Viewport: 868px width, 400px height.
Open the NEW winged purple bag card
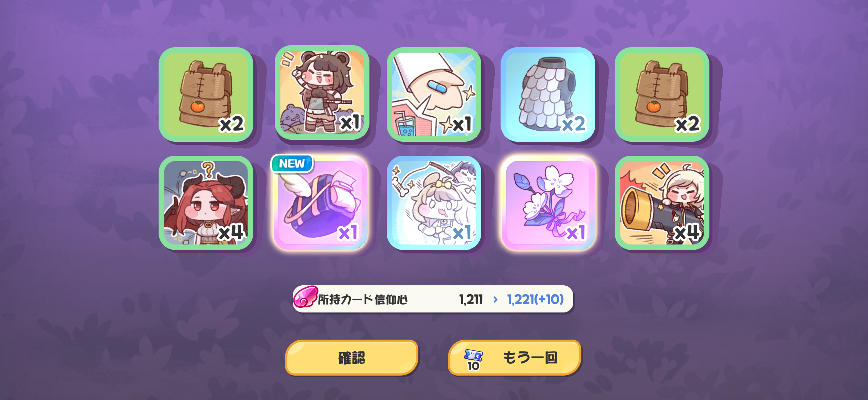pyautogui.click(x=320, y=203)
